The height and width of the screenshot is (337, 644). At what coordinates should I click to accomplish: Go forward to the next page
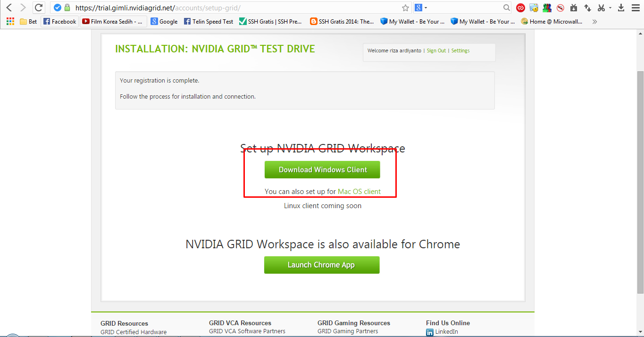[23, 8]
